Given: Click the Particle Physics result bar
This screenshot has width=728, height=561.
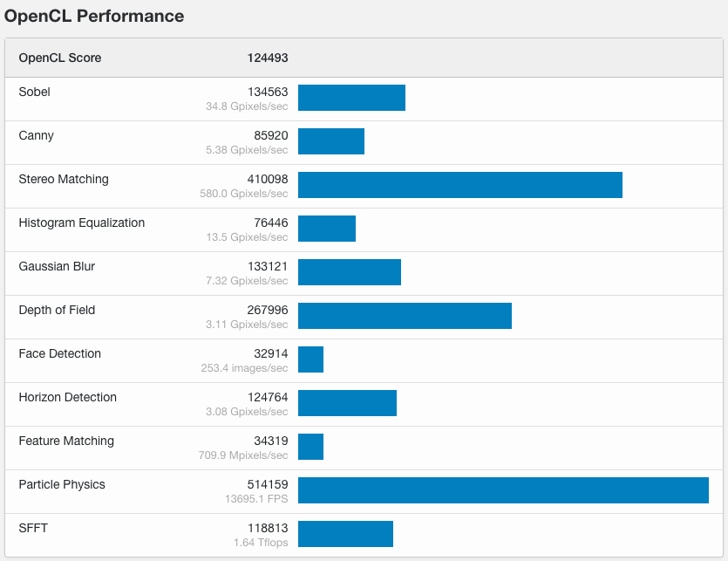Looking at the screenshot, I should (503, 490).
